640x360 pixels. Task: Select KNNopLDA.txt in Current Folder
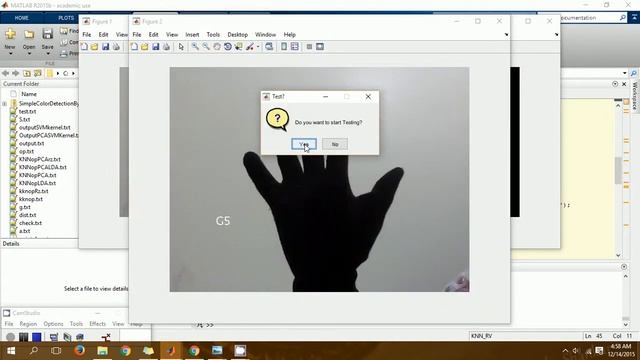point(37,183)
